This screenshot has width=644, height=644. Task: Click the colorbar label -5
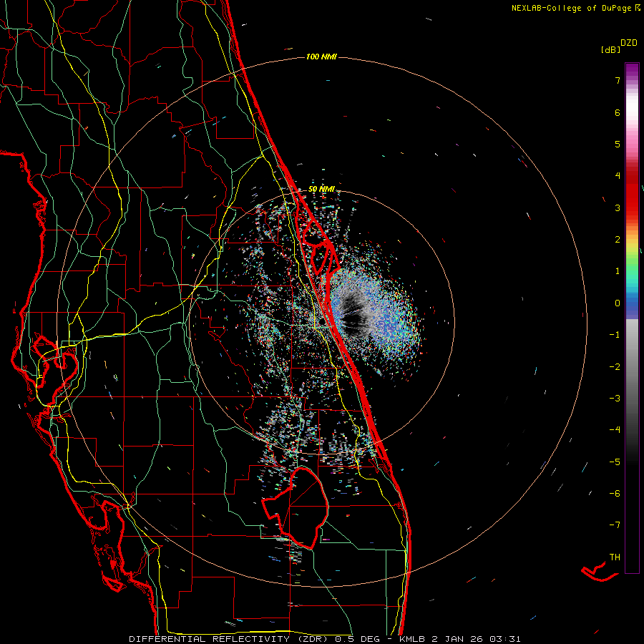click(615, 462)
